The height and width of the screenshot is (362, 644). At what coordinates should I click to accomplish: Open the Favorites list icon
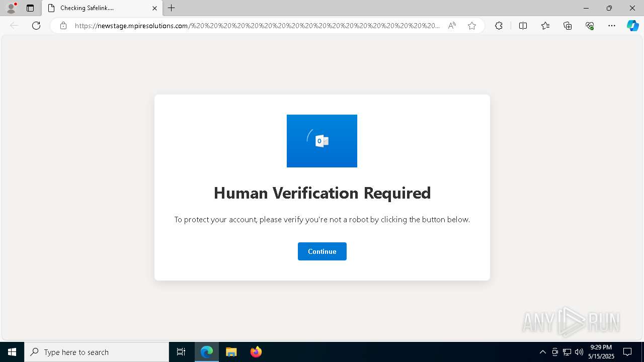545,26
